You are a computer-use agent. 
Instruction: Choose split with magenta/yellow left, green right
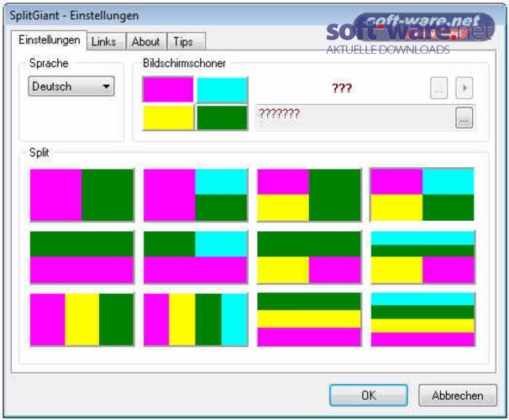[x=309, y=195]
